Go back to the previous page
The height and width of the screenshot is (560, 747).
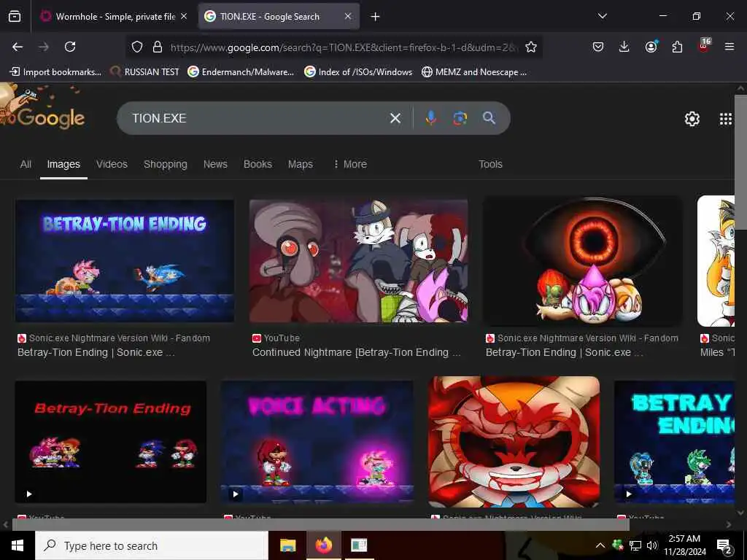tap(18, 47)
